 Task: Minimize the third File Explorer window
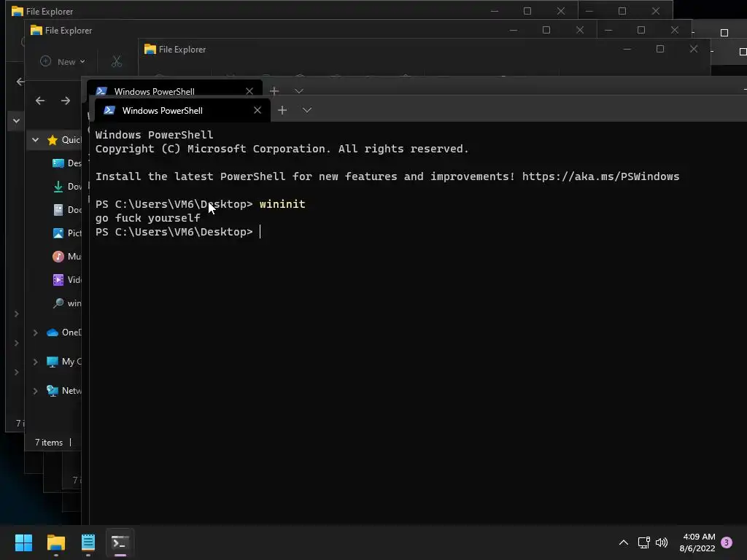[627, 49]
